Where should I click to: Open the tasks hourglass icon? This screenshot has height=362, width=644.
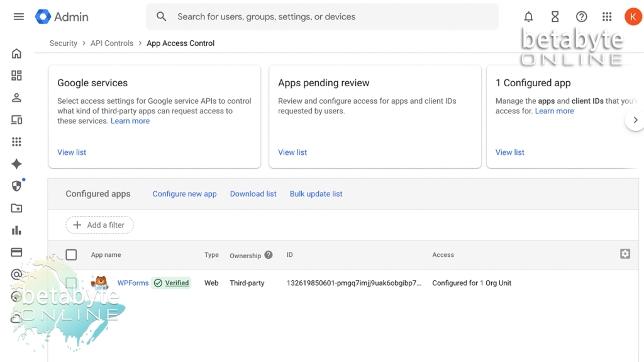tap(555, 17)
